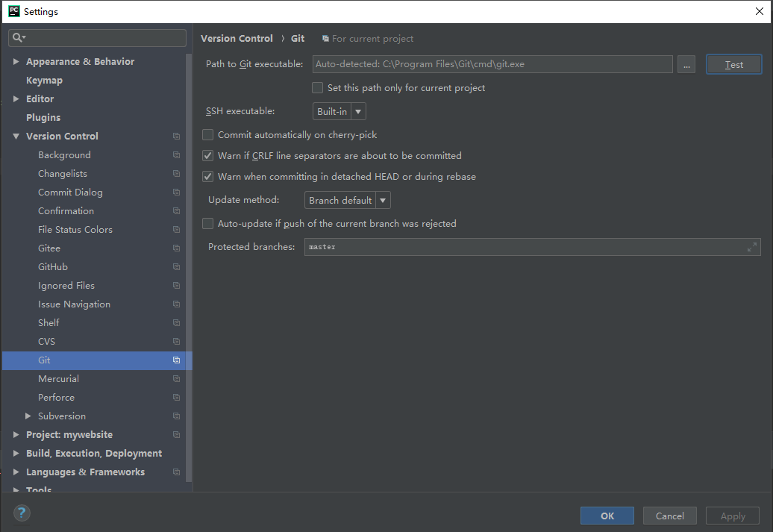
Task: Expand the Languages & Frameworks section
Action: tap(16, 472)
